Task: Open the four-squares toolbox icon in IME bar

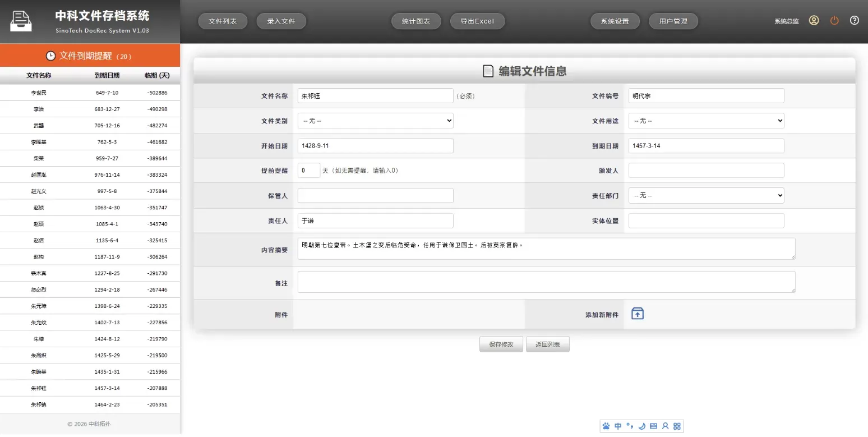Action: click(677, 426)
